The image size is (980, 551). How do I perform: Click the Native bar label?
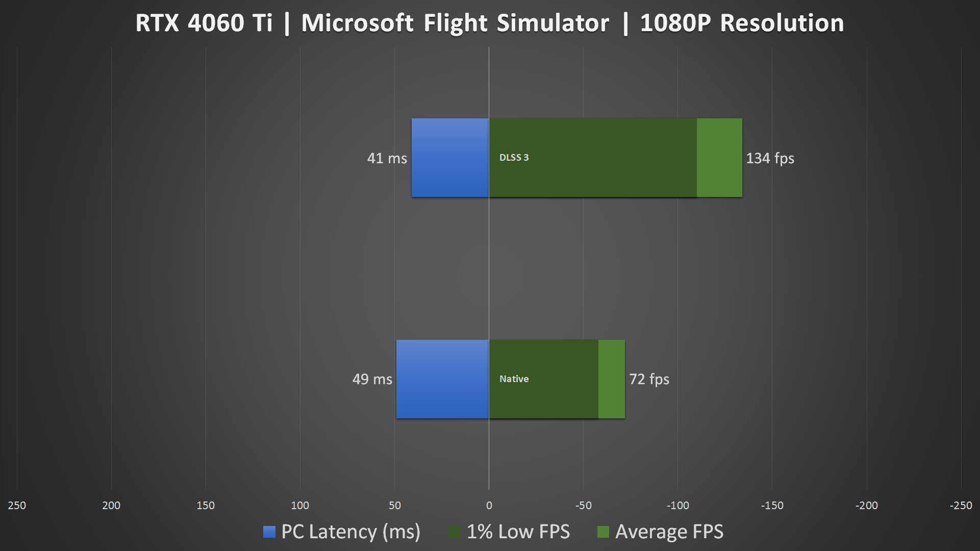(513, 378)
